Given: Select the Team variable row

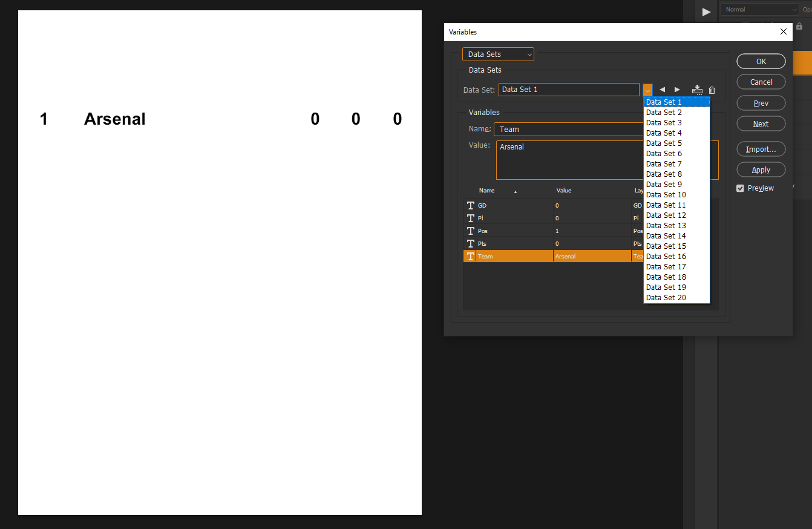Looking at the screenshot, I should pos(553,256).
